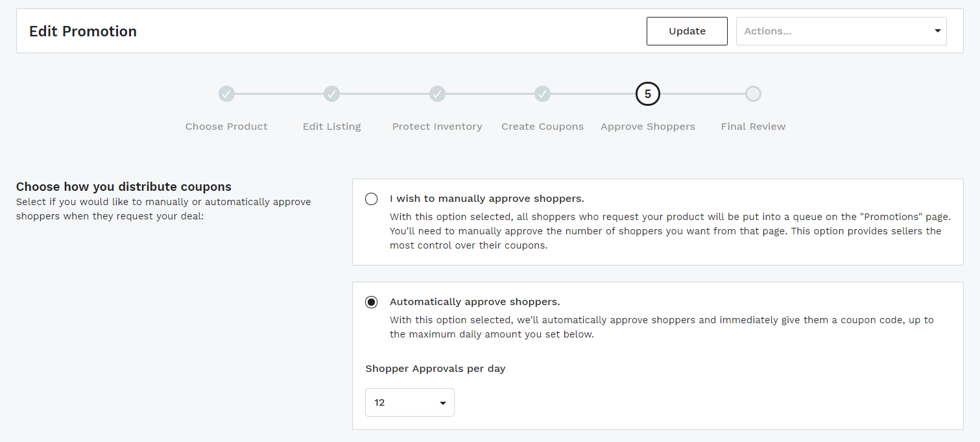Screen dimensions: 980x442
Task: Open the Actions dropdown
Action: click(841, 31)
